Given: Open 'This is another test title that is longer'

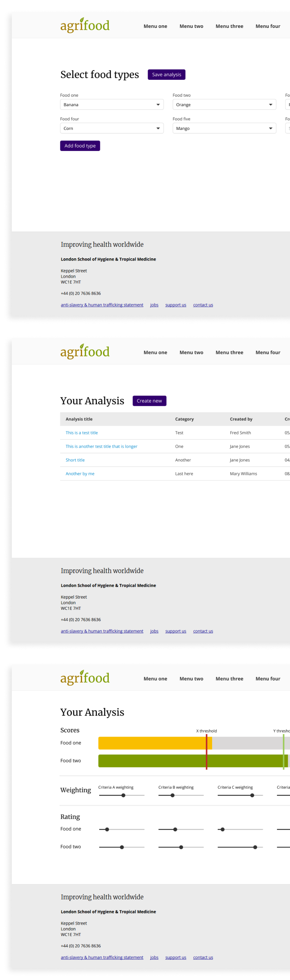Looking at the screenshot, I should coord(101,446).
